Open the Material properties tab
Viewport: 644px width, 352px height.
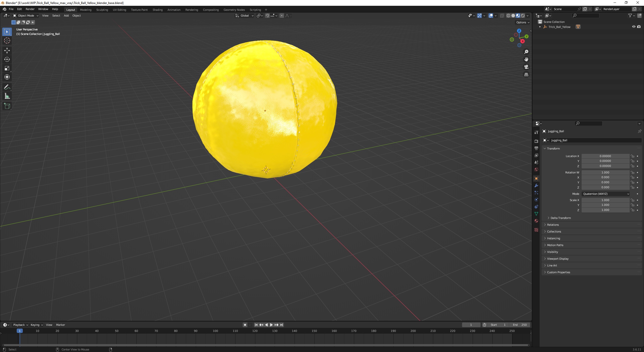pos(536,221)
